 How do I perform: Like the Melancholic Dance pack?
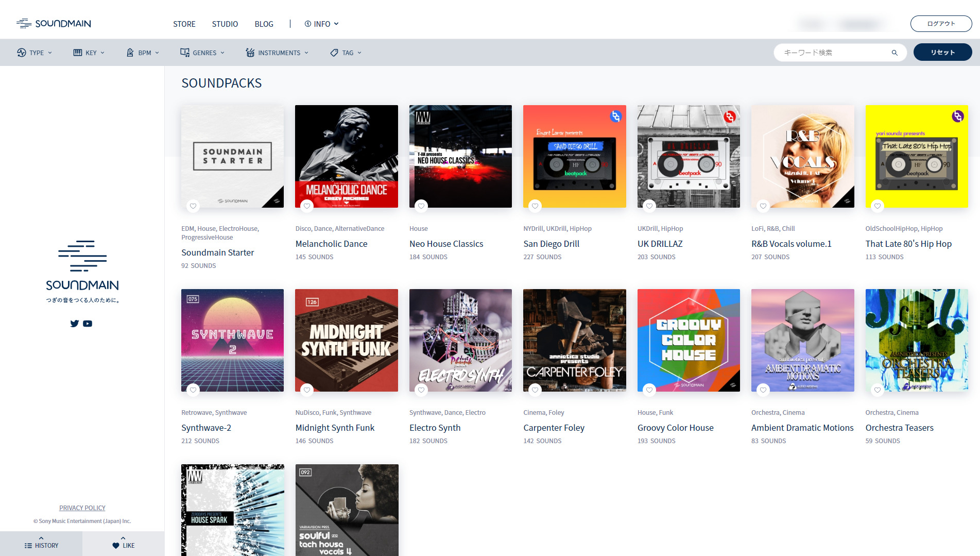(307, 206)
